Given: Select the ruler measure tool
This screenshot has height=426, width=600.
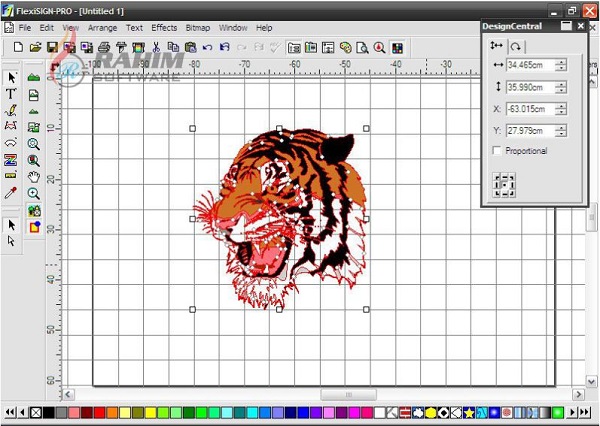Looking at the screenshot, I should point(10,176).
